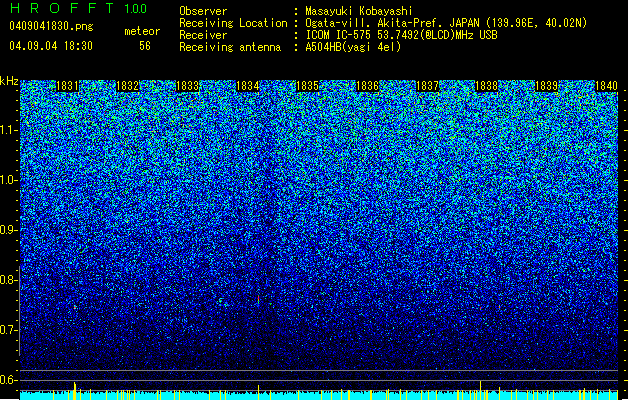This screenshot has width=629, height=400.
Task: Click the red meteor echo near 1834
Action: click(259, 299)
